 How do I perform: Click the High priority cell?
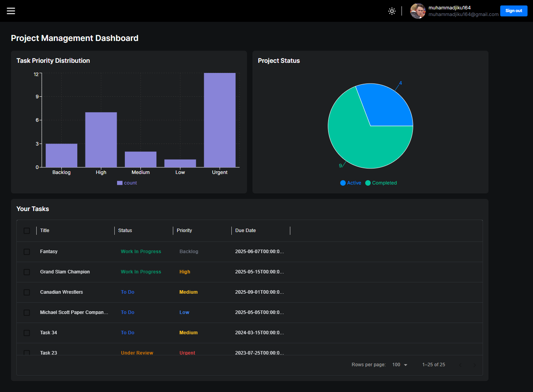[185, 272]
